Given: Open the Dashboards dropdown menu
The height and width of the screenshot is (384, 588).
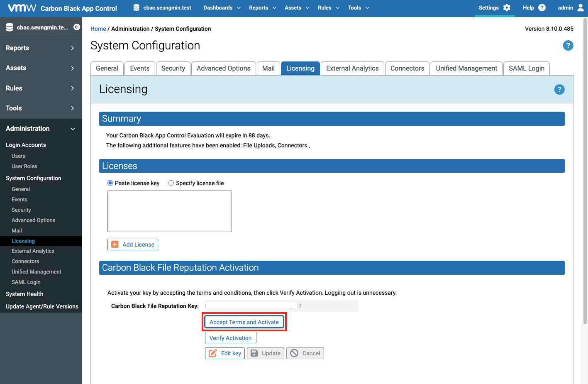Looking at the screenshot, I should [x=222, y=7].
